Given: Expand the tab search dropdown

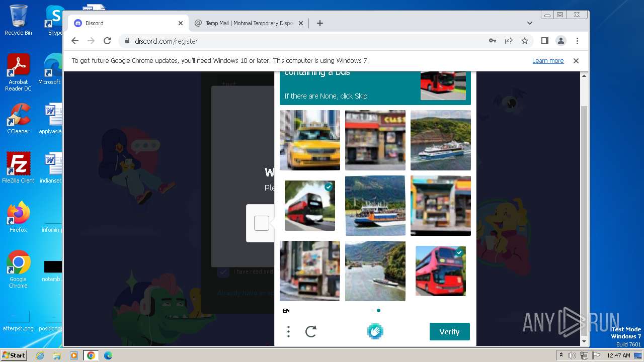Looking at the screenshot, I should point(530,23).
